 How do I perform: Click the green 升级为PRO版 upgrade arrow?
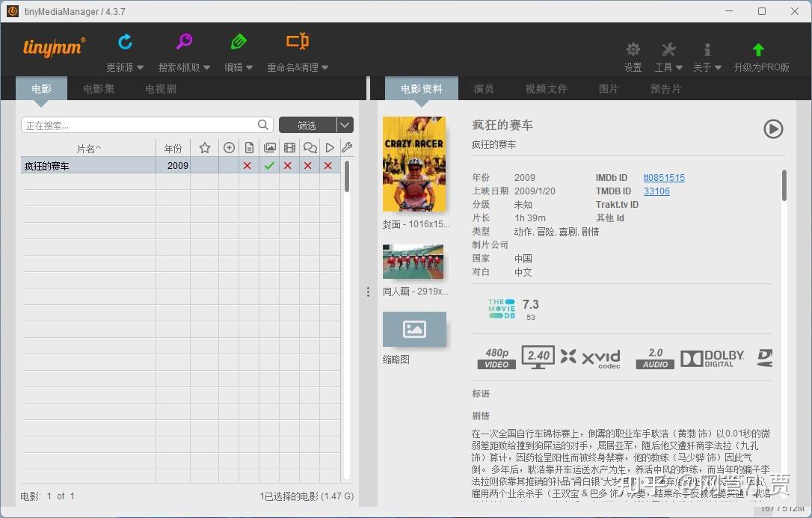click(758, 49)
